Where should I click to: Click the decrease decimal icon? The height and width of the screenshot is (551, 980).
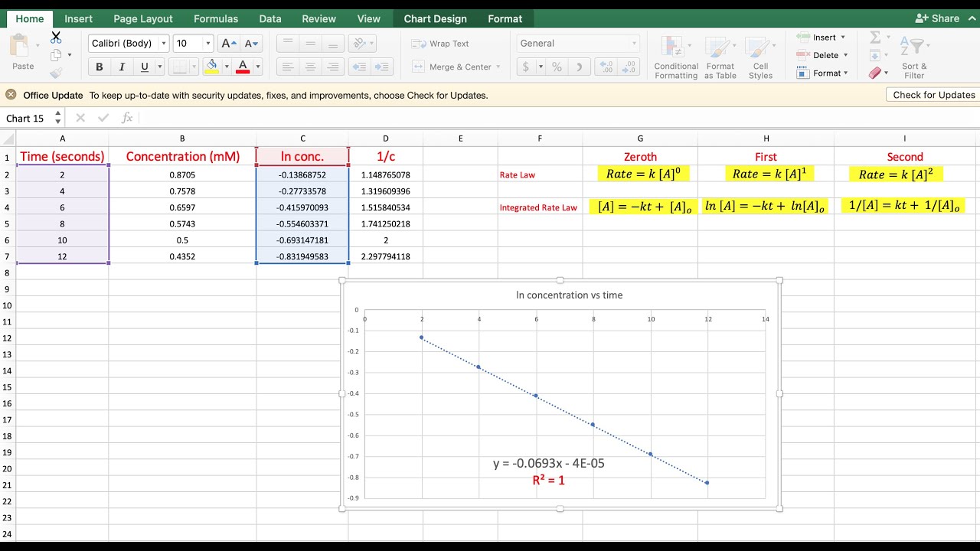pos(629,67)
